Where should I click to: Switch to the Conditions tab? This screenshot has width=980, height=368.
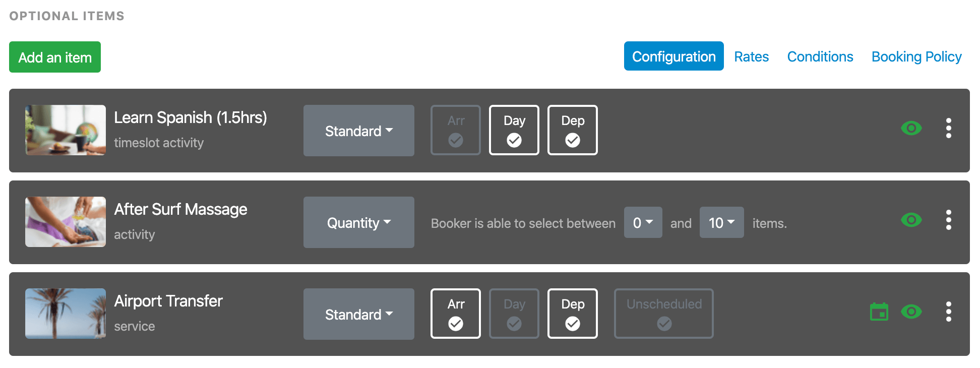click(x=820, y=56)
